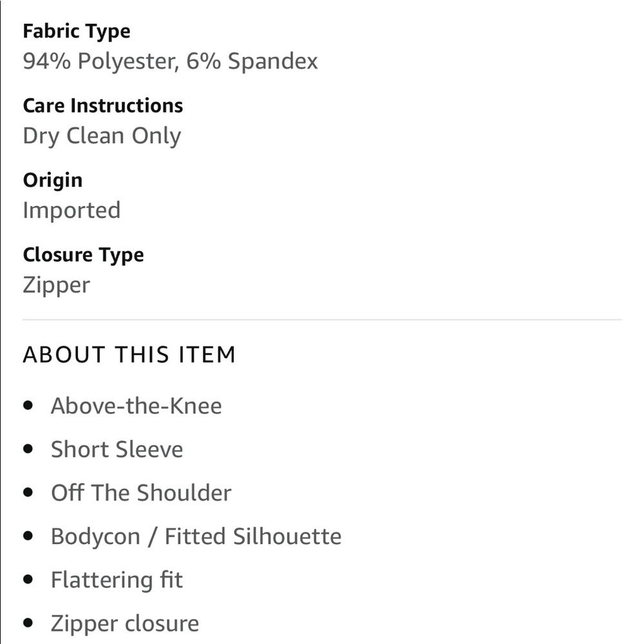Screen dimensions: 644x644
Task: Tap the Off The Shoulder list item
Action: [141, 493]
